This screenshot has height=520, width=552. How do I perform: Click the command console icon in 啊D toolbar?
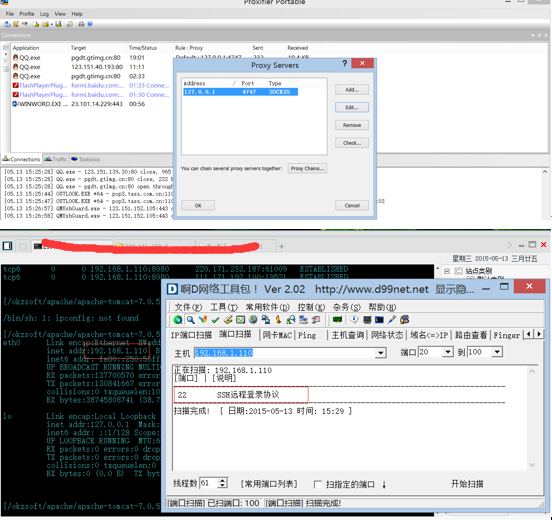379,320
